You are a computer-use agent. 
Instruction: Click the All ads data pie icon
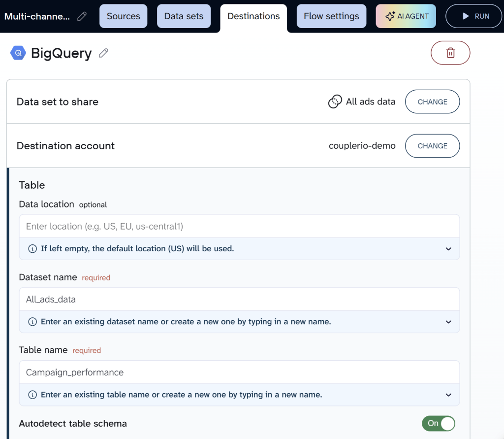tap(335, 101)
